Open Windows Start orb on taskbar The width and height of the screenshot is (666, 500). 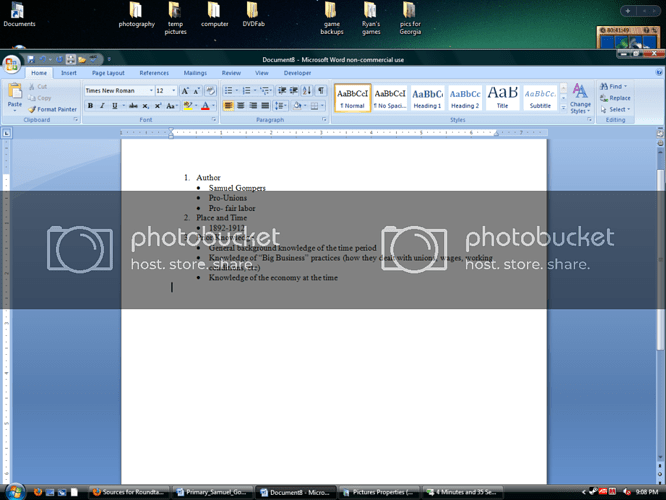(x=15, y=492)
